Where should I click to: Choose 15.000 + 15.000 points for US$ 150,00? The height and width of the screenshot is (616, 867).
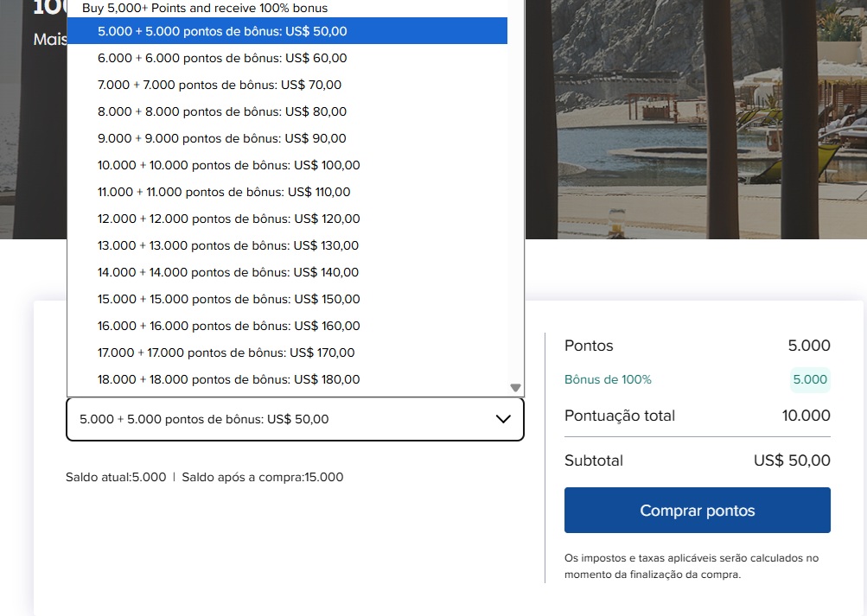229,299
